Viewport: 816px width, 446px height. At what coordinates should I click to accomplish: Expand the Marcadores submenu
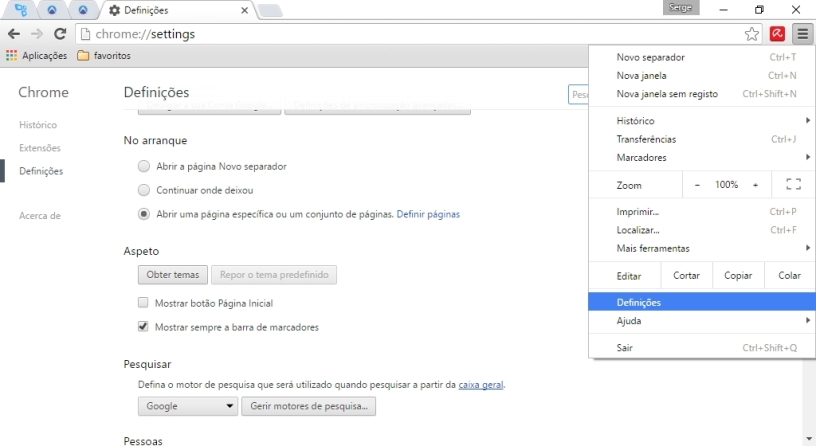tap(702, 158)
